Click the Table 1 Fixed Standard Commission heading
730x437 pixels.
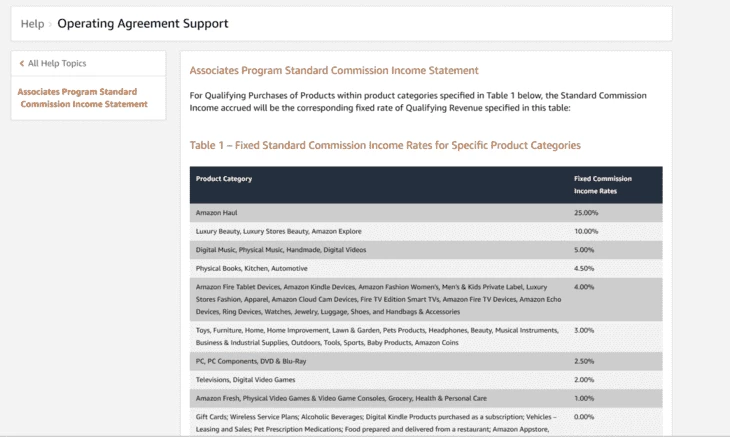[x=385, y=145]
